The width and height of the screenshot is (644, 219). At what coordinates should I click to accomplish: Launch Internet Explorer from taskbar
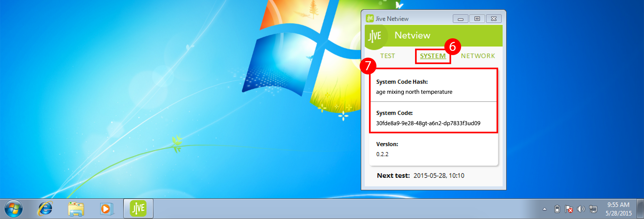[45, 209]
